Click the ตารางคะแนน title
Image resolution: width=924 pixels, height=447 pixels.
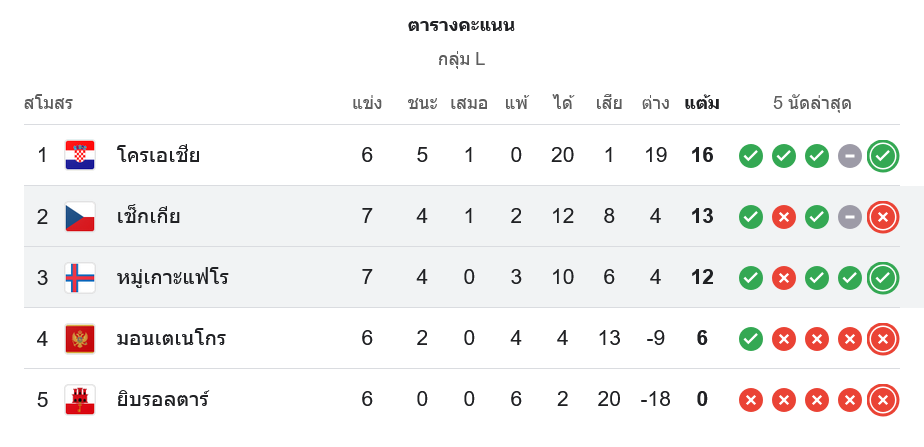coord(462,26)
